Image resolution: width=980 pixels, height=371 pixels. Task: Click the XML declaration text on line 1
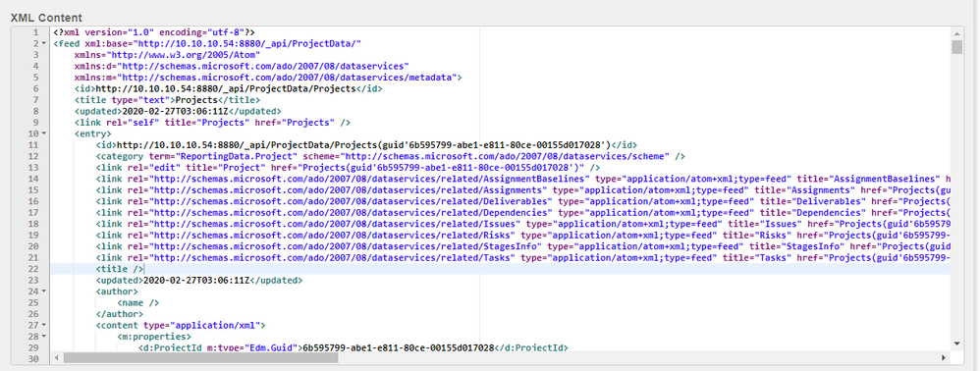tap(154, 31)
